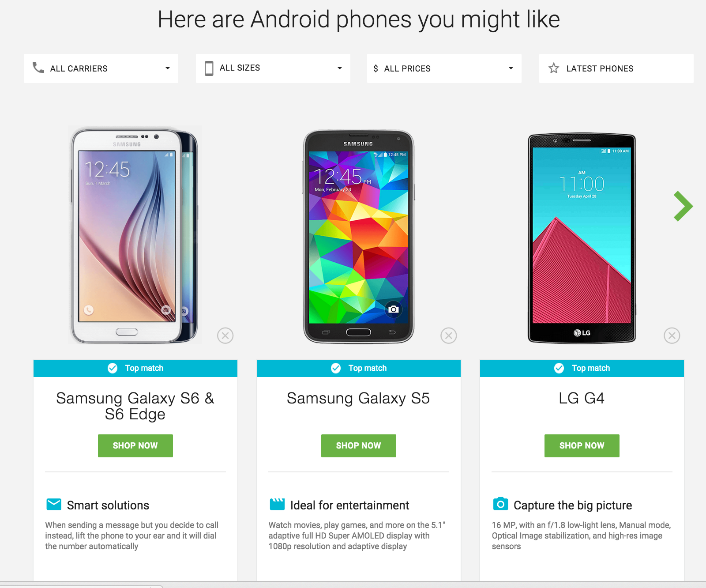Click the device outline icon in All Sizes
The height and width of the screenshot is (588, 706).
click(x=209, y=68)
